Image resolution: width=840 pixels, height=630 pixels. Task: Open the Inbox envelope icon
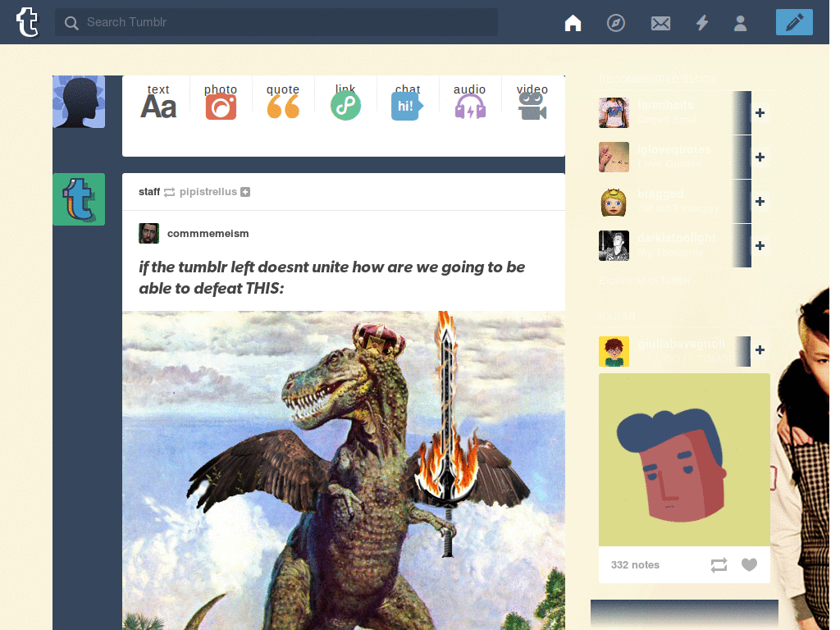(660, 23)
